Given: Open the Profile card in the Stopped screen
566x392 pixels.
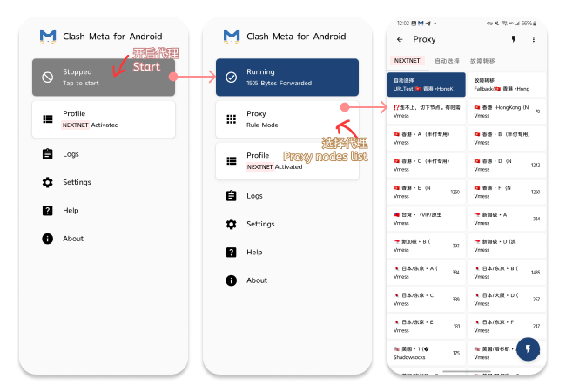Looking at the screenshot, I should tap(103, 119).
